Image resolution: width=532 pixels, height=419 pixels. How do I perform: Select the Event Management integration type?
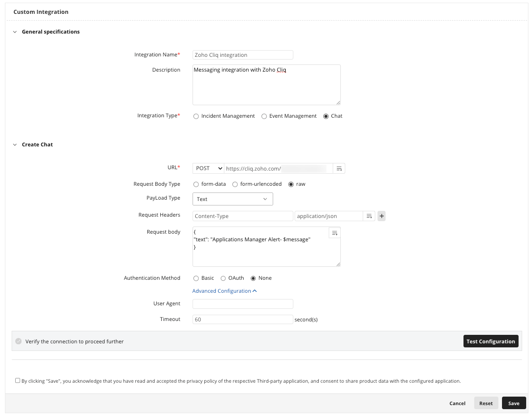pos(264,116)
